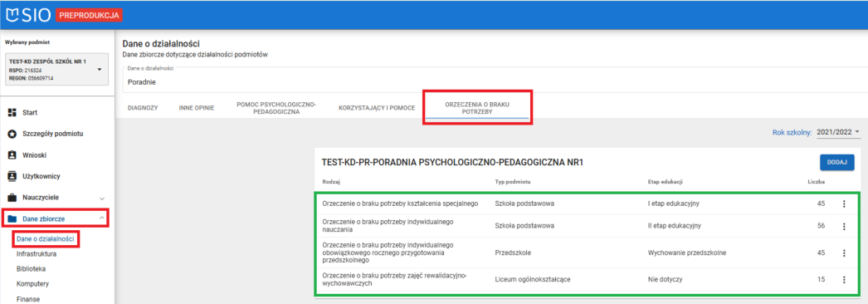
Task: Open options menu for Liceum ogólnokształcące row
Action: (844, 280)
